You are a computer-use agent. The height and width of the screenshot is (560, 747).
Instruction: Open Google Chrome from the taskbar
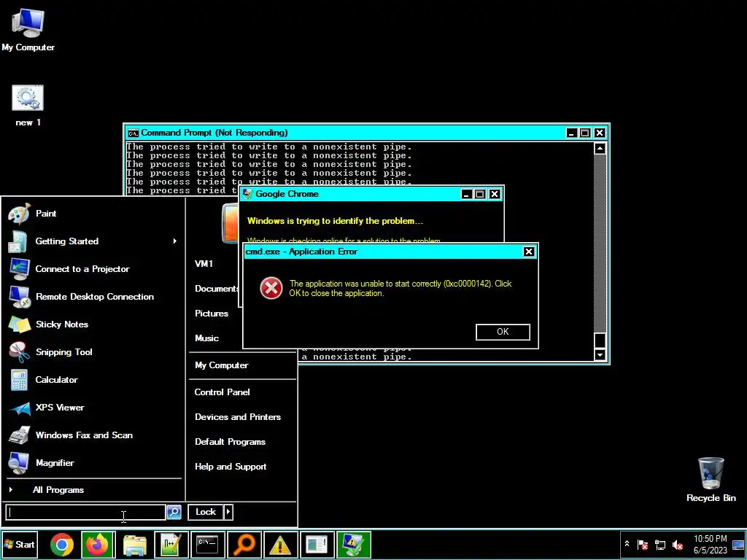tap(62, 545)
